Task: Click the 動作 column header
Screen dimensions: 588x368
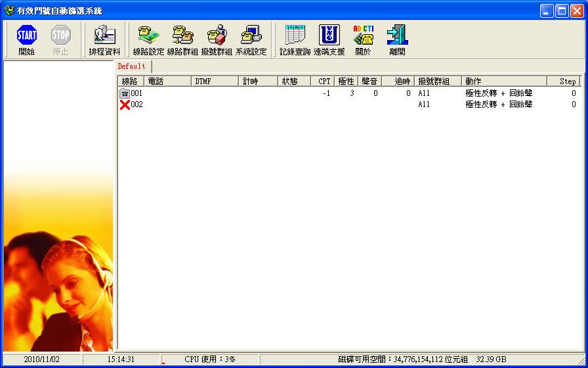Action: [x=505, y=81]
